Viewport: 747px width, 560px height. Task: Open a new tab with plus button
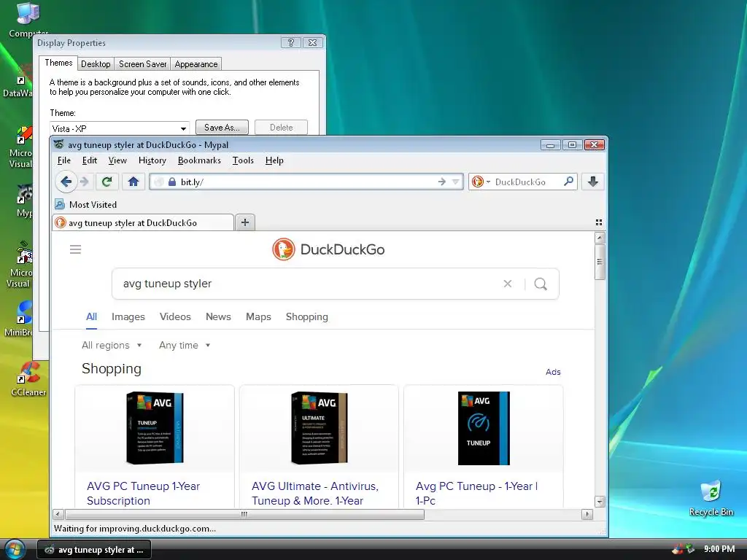[x=245, y=222]
